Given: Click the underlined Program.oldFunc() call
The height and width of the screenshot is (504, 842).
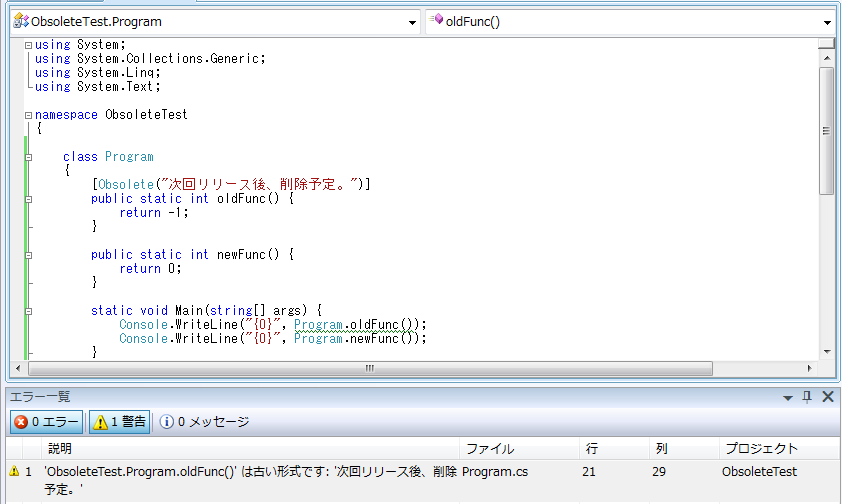Looking at the screenshot, I should (x=356, y=325).
